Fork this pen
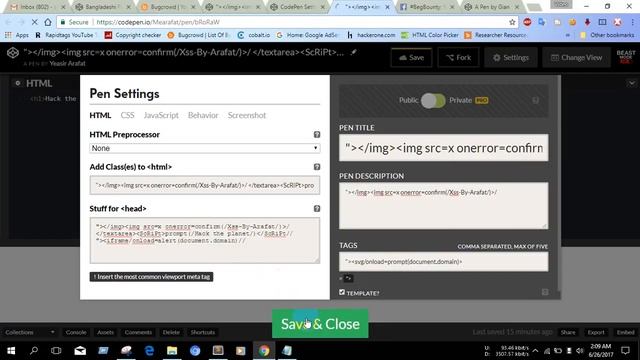The image size is (640, 360). click(458, 58)
